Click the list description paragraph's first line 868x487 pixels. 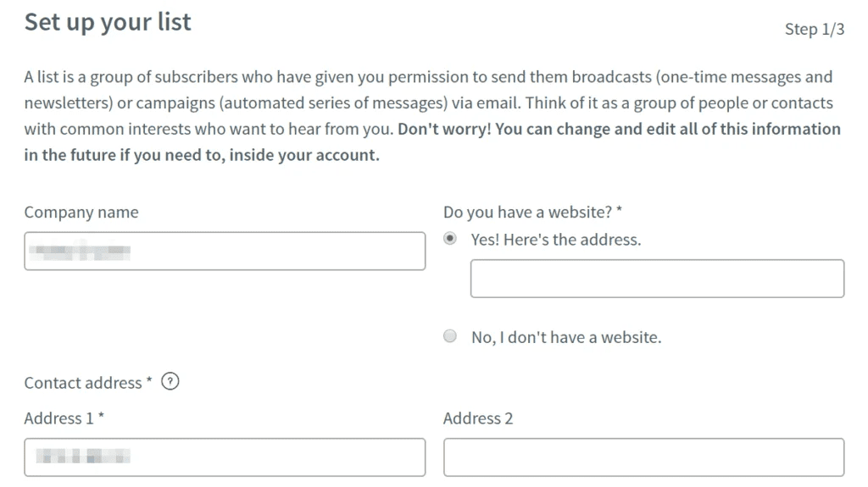(x=428, y=77)
